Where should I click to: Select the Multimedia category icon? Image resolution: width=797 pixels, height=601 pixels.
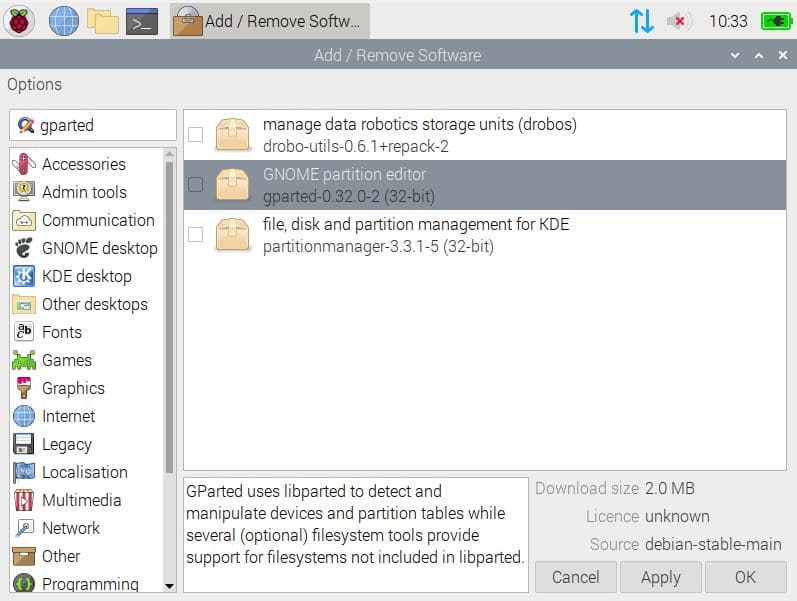click(24, 500)
